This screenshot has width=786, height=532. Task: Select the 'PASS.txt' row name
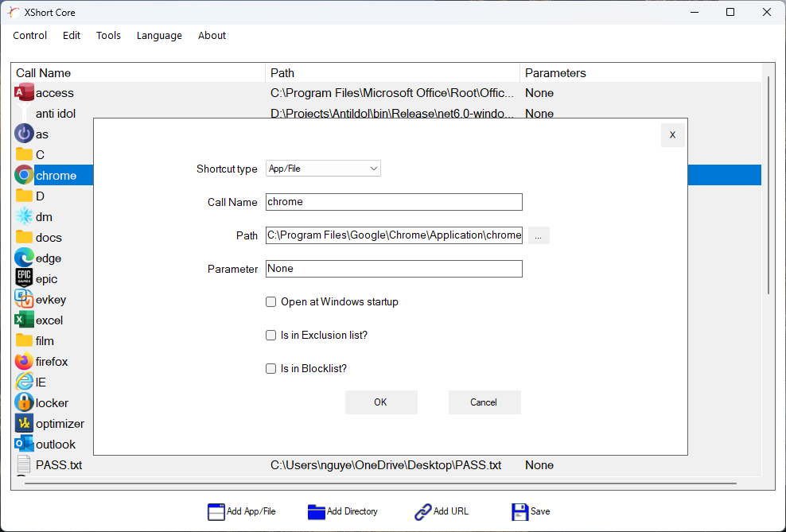click(x=59, y=465)
